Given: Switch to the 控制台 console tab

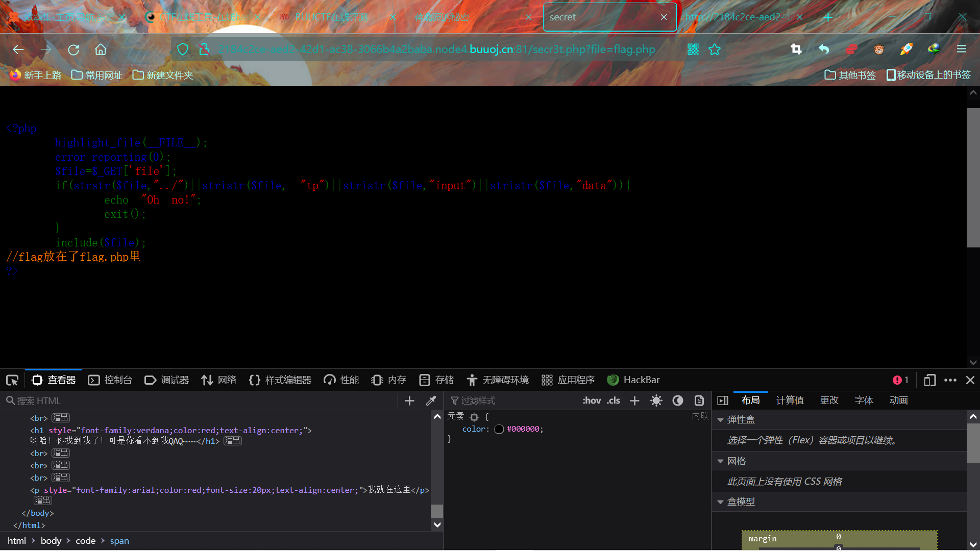Looking at the screenshot, I should 110,380.
